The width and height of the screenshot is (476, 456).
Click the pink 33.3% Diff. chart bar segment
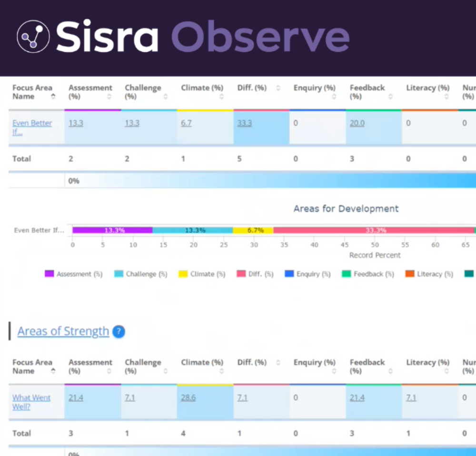click(374, 230)
